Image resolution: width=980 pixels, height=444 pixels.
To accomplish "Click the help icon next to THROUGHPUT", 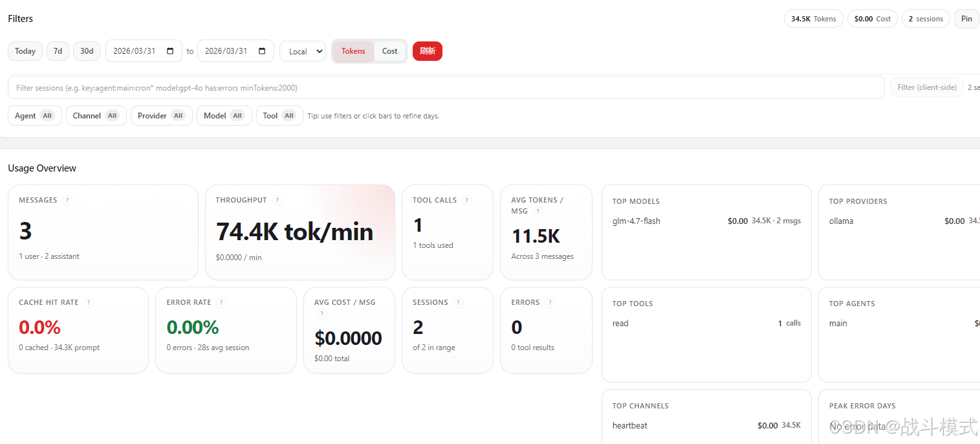I will point(278,201).
